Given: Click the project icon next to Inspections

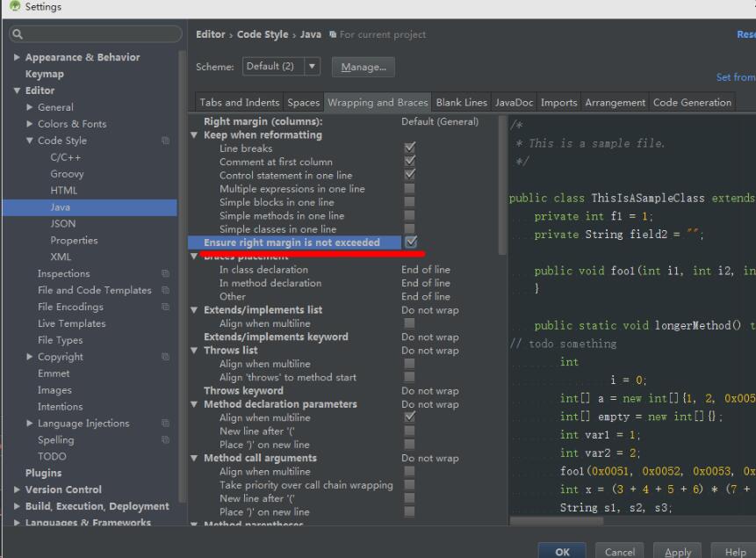Looking at the screenshot, I should (164, 273).
